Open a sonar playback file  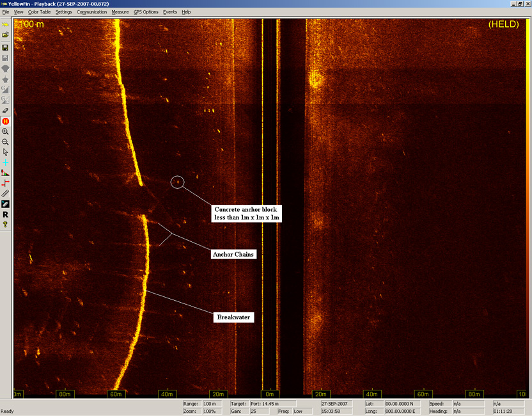[5, 36]
